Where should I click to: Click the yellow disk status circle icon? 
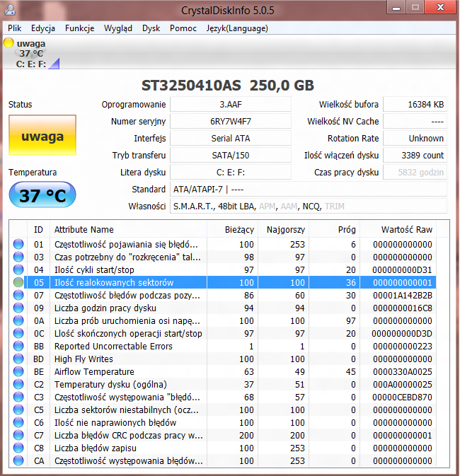click(x=8, y=42)
